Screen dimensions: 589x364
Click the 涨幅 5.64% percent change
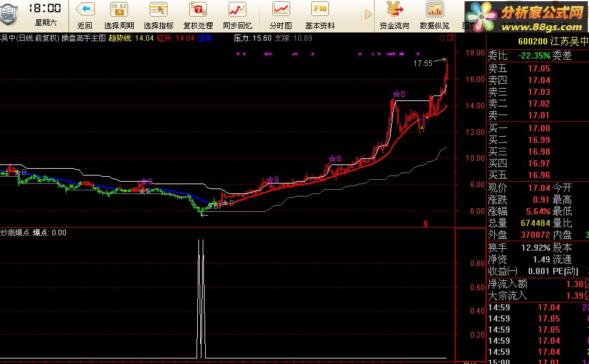538,211
